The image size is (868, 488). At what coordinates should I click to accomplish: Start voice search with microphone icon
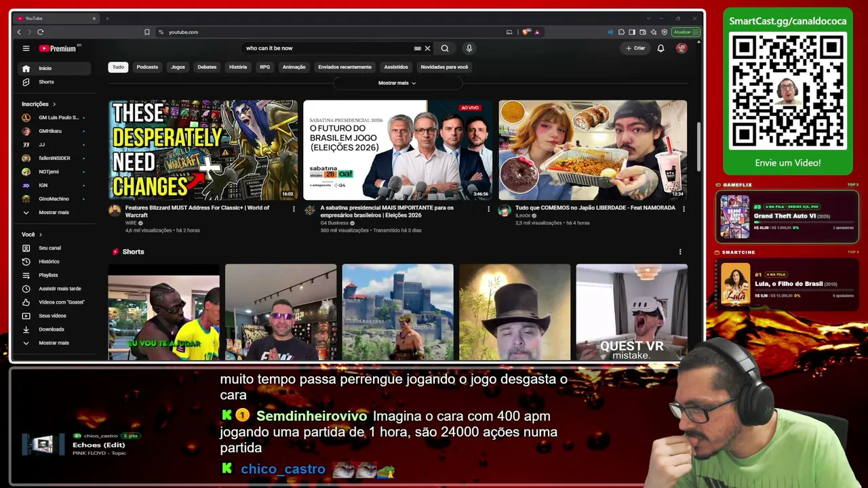[469, 48]
